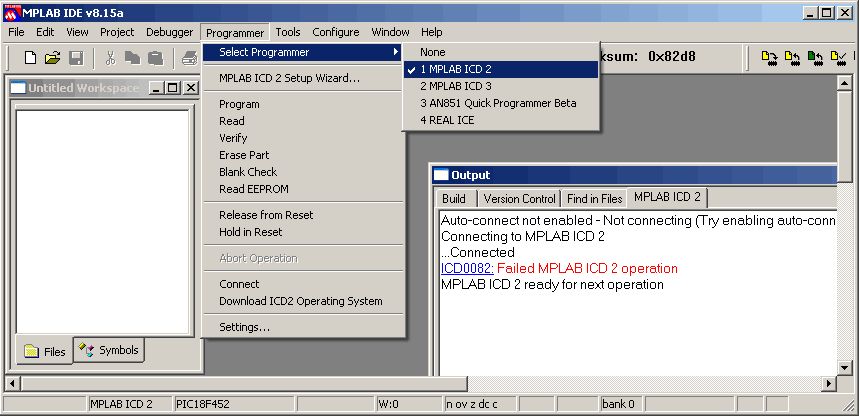This screenshot has height=416, width=859.
Task: Open the View menu
Action: [x=77, y=32]
